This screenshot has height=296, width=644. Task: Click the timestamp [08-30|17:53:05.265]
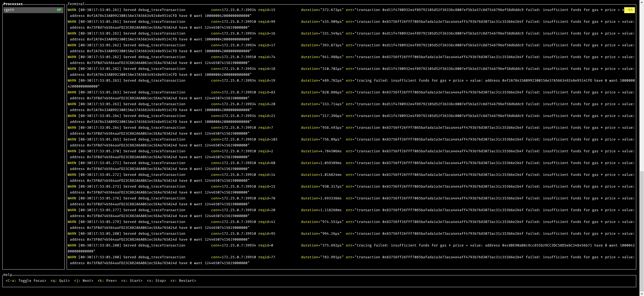tap(100, 139)
